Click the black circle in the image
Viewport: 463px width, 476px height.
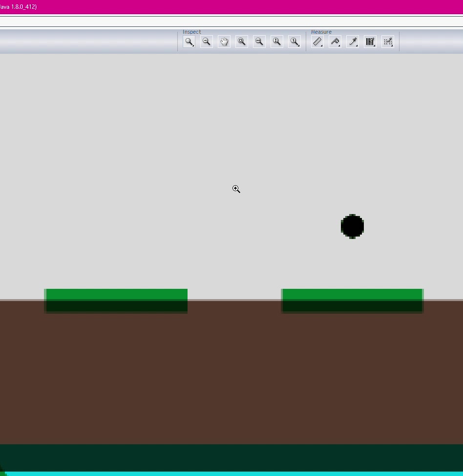click(352, 226)
